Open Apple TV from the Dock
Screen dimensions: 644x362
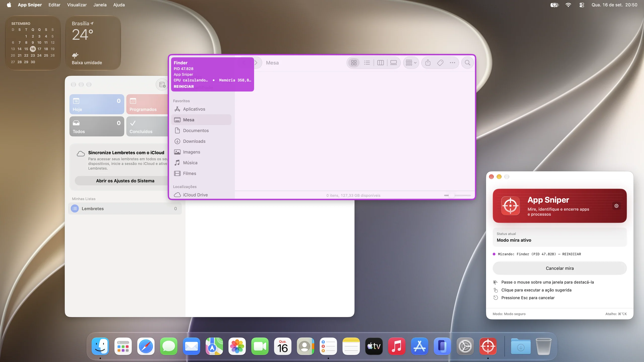[x=374, y=346]
